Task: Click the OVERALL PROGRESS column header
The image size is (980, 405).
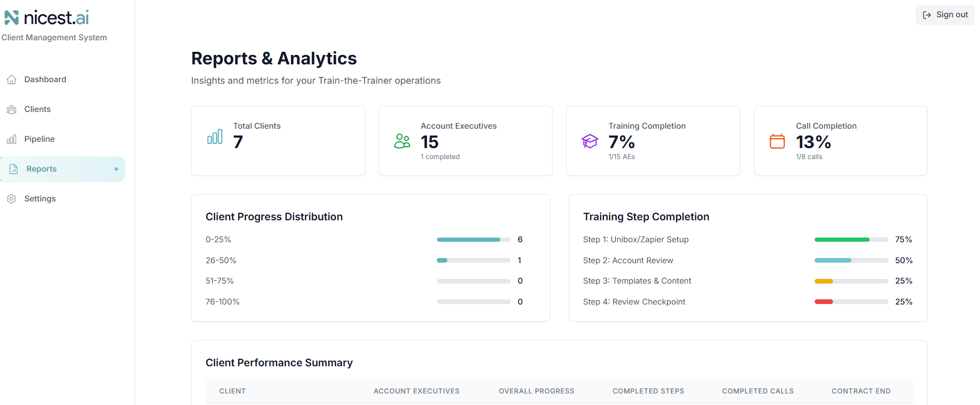Action: [x=536, y=391]
